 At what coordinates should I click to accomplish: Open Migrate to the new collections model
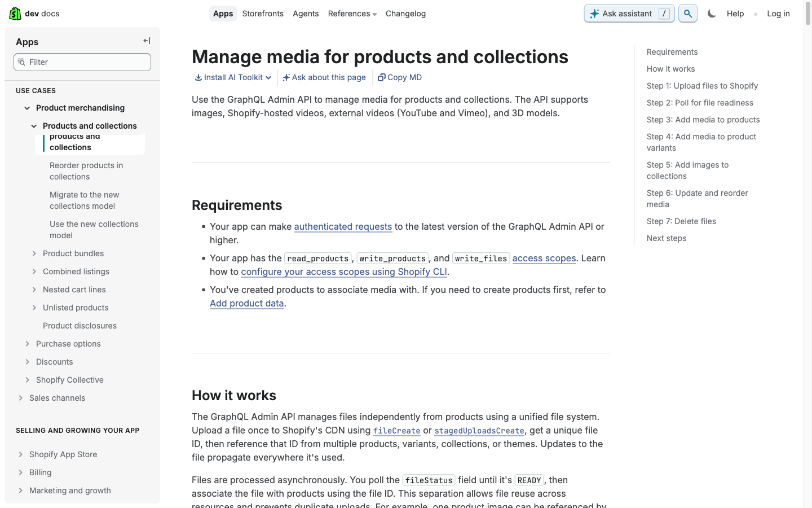[x=85, y=200]
